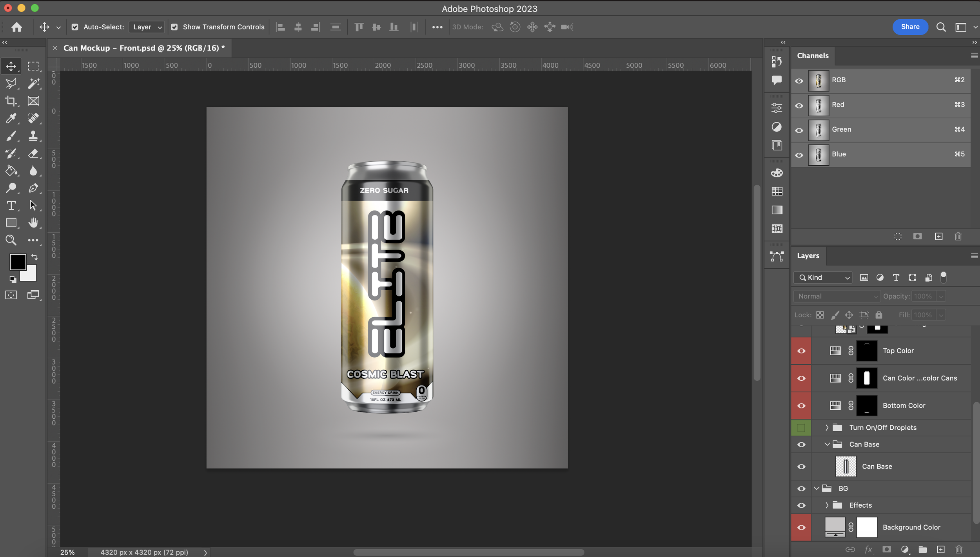Select the Crop tool
Image resolution: width=980 pixels, height=557 pixels.
click(x=11, y=101)
